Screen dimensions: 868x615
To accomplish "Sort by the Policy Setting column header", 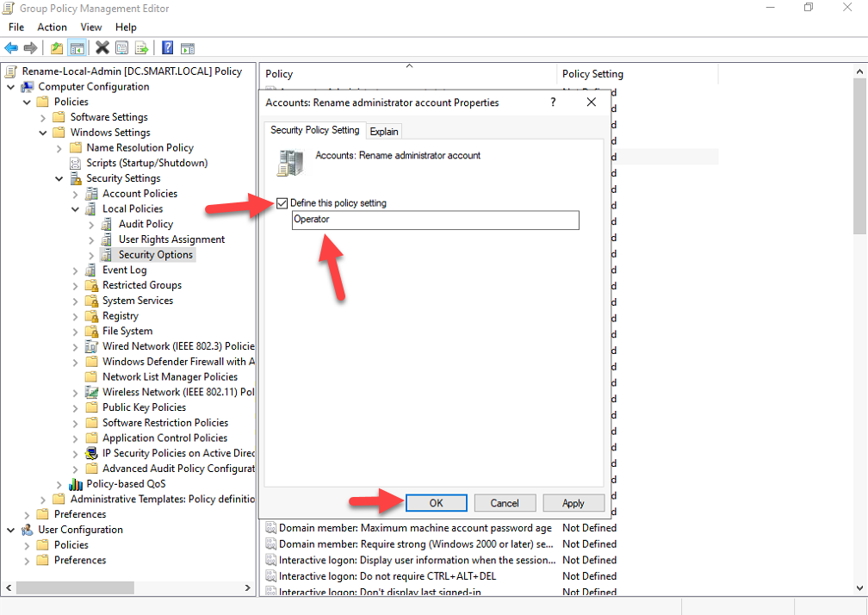I will click(637, 73).
